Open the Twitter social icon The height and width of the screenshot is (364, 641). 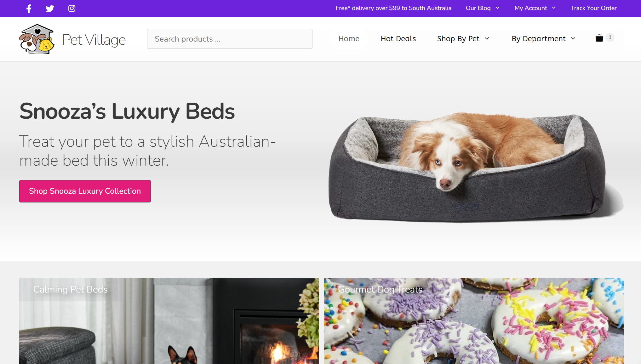pyautogui.click(x=50, y=9)
